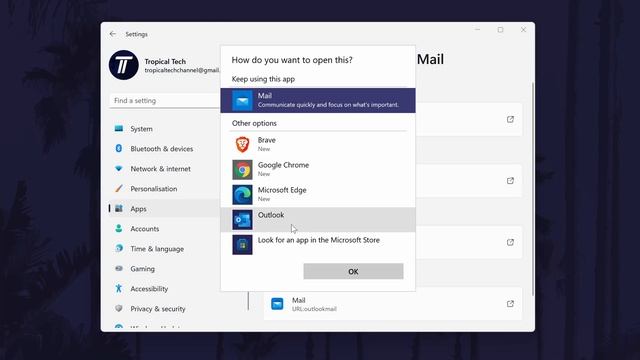Choose Microsoft Edge option
Image resolution: width=640 pixels, height=360 pixels.
click(318, 194)
